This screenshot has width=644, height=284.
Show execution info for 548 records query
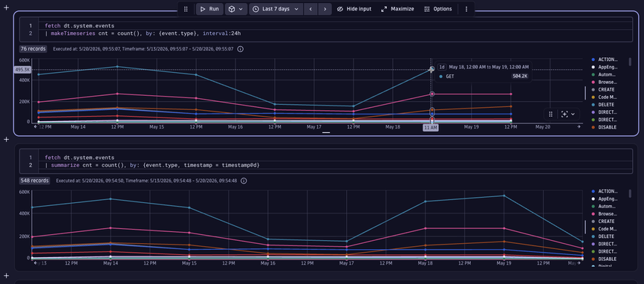point(244,181)
